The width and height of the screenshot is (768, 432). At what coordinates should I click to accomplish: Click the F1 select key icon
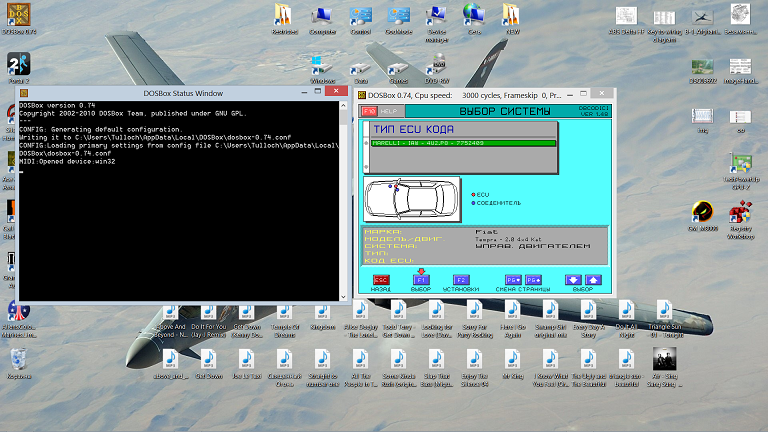click(420, 281)
